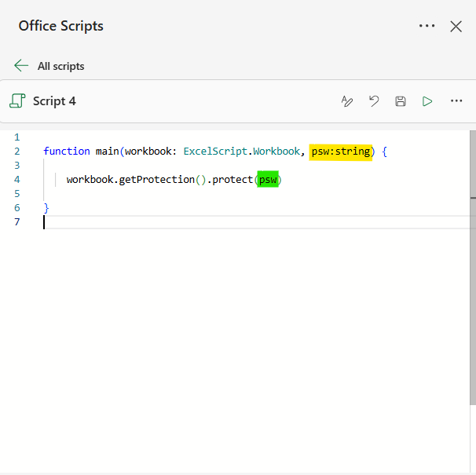Save the script with floppy icon

pos(401,101)
